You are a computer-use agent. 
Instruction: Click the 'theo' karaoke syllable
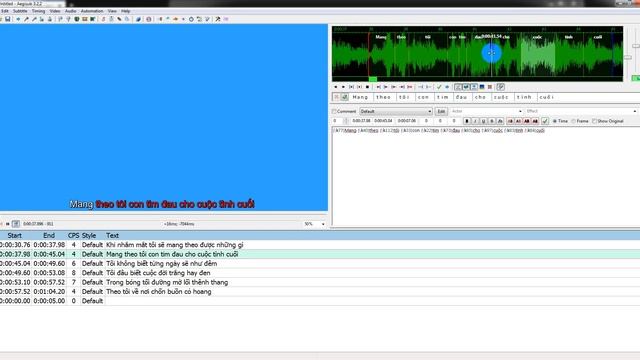(x=384, y=97)
